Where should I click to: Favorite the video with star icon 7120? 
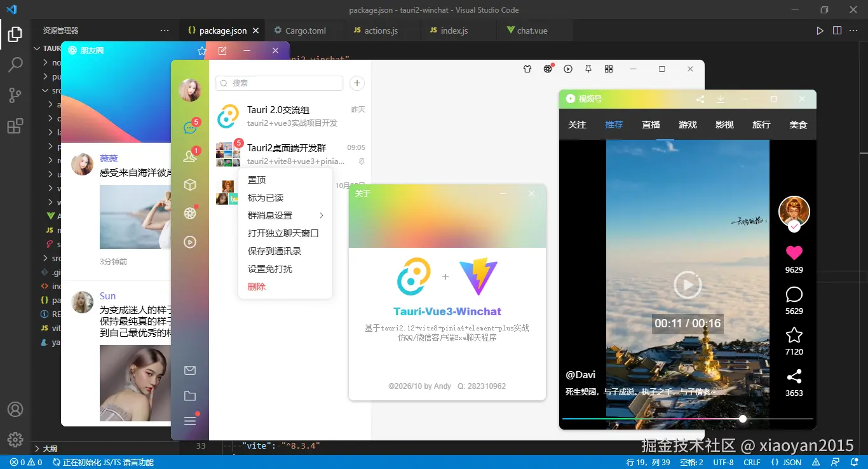point(794,335)
